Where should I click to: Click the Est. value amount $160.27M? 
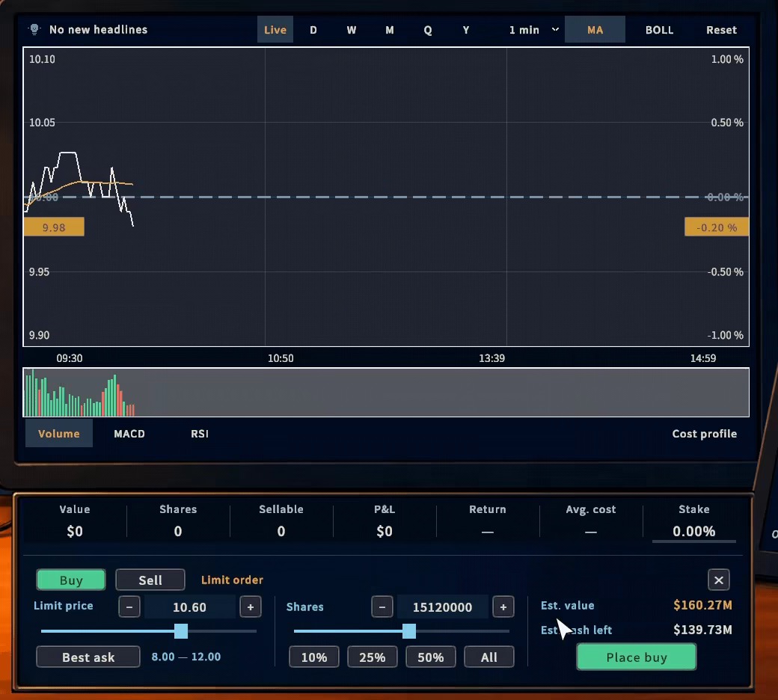coord(702,605)
